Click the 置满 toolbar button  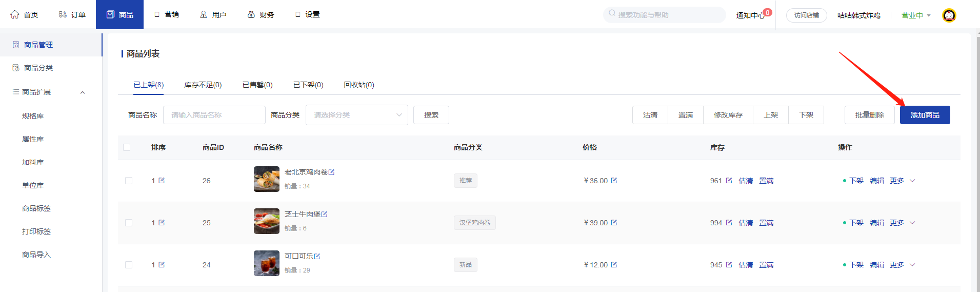tap(686, 115)
